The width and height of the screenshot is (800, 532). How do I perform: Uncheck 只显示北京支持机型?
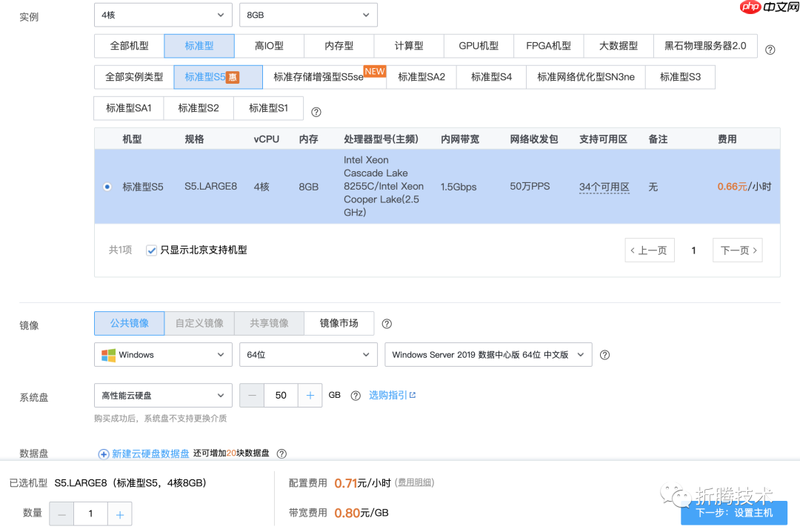[151, 250]
